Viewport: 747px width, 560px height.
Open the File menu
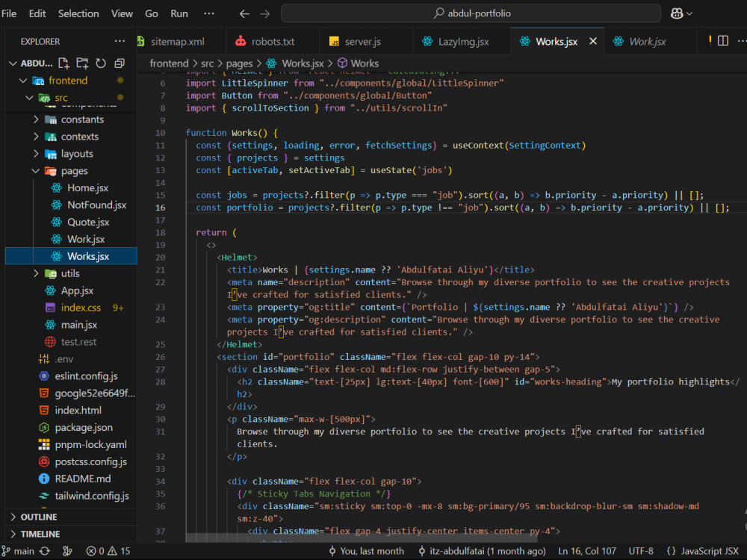coord(9,13)
